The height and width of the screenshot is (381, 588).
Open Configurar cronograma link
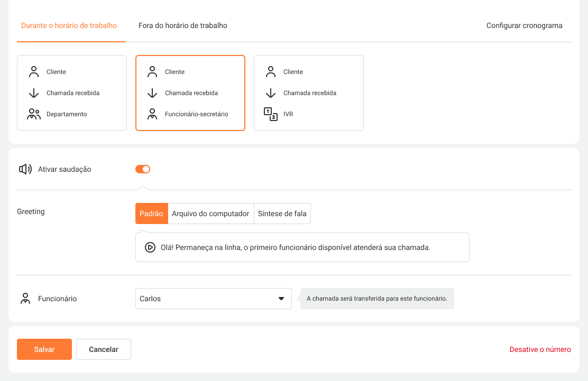click(524, 25)
